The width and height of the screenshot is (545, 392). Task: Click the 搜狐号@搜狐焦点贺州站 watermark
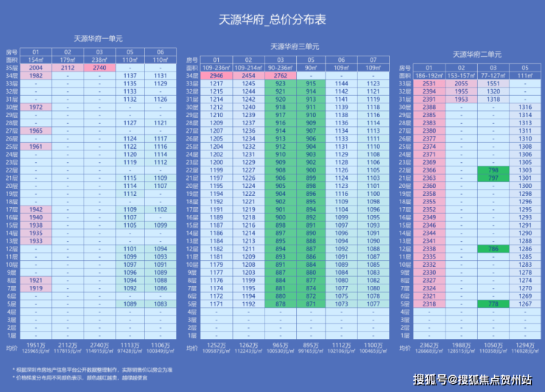[472, 379]
